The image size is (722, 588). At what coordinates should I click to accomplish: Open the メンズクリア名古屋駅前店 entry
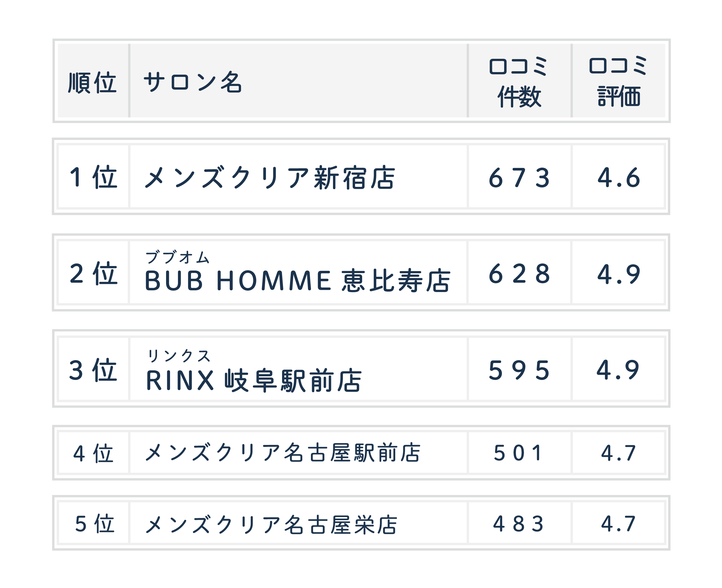click(283, 453)
